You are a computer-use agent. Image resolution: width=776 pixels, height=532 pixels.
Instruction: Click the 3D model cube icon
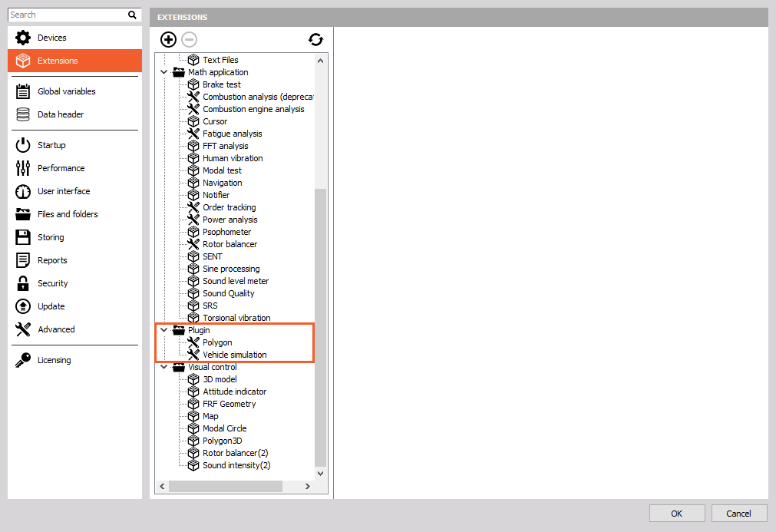tap(193, 379)
